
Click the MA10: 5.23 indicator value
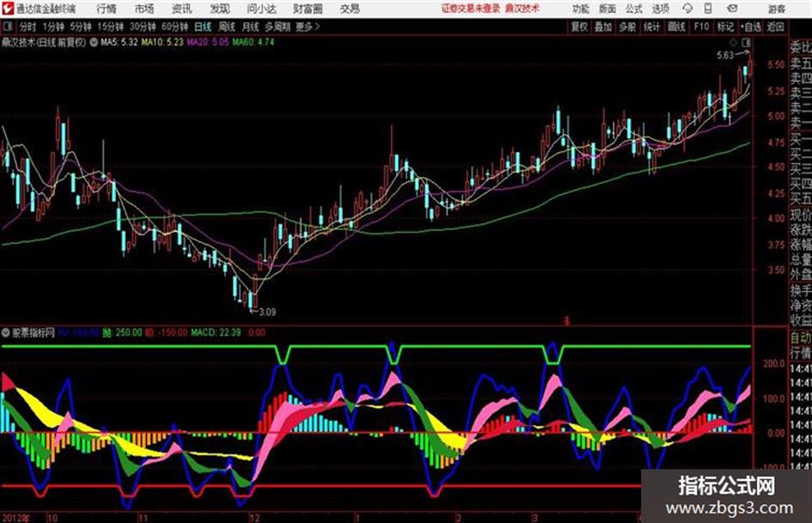pos(162,42)
